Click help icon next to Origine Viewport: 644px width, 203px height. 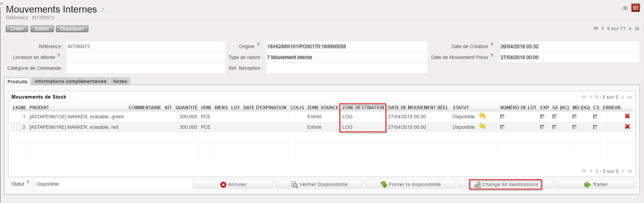[x=258, y=45]
